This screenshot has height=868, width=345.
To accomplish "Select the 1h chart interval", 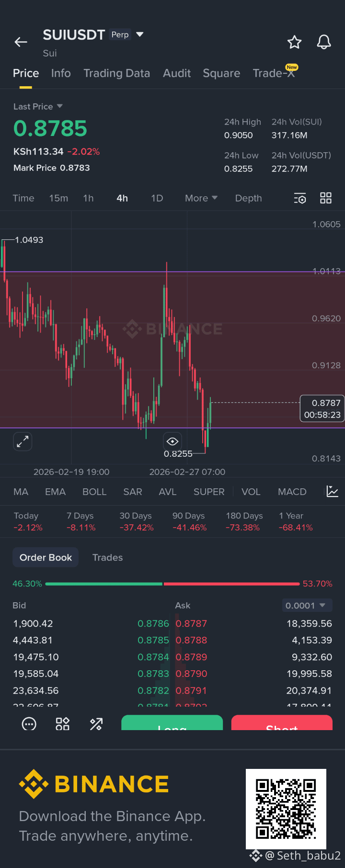I will 88,198.
